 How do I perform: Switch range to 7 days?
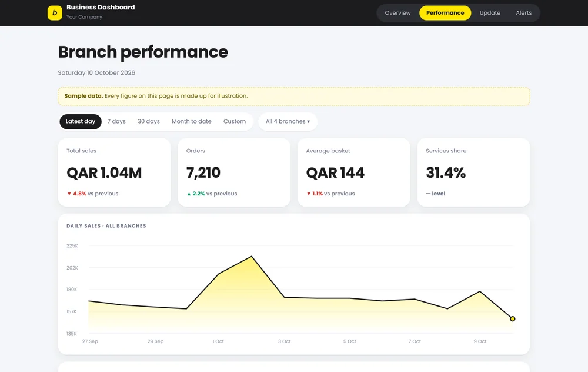116,121
